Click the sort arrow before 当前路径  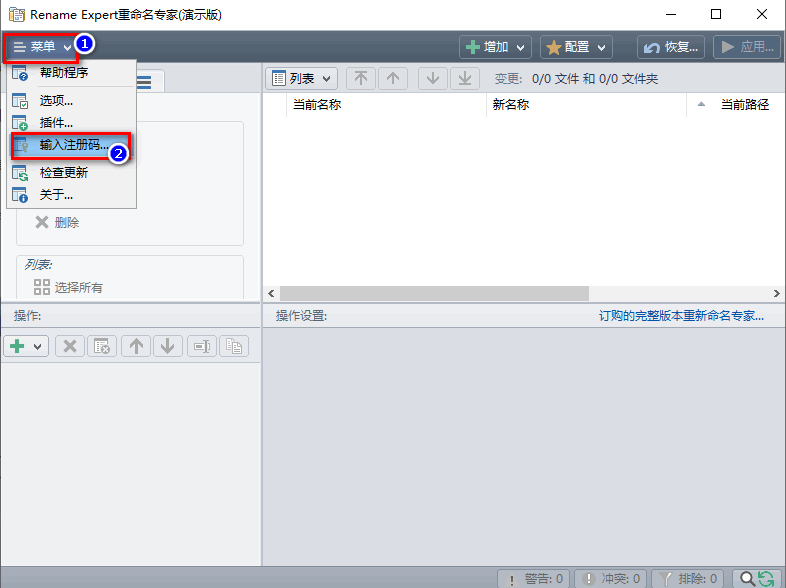(x=701, y=104)
